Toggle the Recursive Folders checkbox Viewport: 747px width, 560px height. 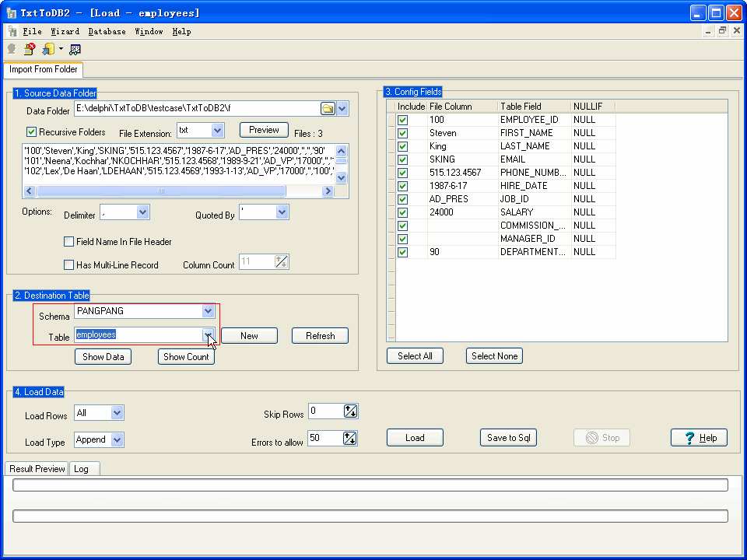point(31,132)
